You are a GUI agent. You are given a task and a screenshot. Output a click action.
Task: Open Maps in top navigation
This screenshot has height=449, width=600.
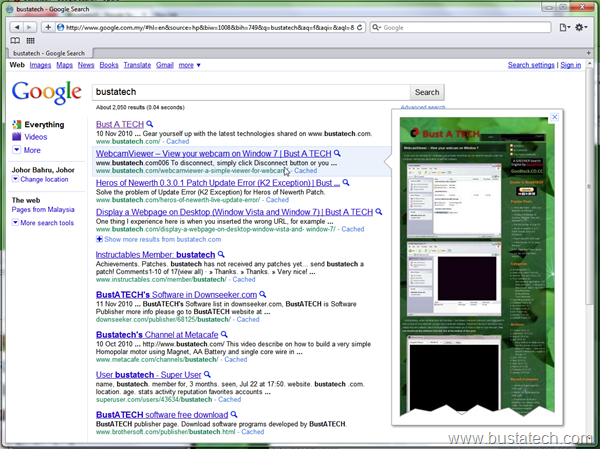point(64,65)
